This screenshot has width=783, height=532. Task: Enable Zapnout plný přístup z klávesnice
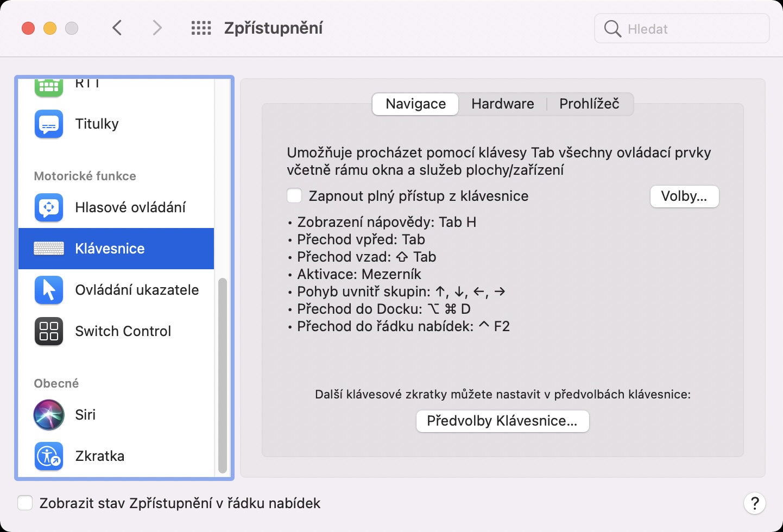coord(294,196)
